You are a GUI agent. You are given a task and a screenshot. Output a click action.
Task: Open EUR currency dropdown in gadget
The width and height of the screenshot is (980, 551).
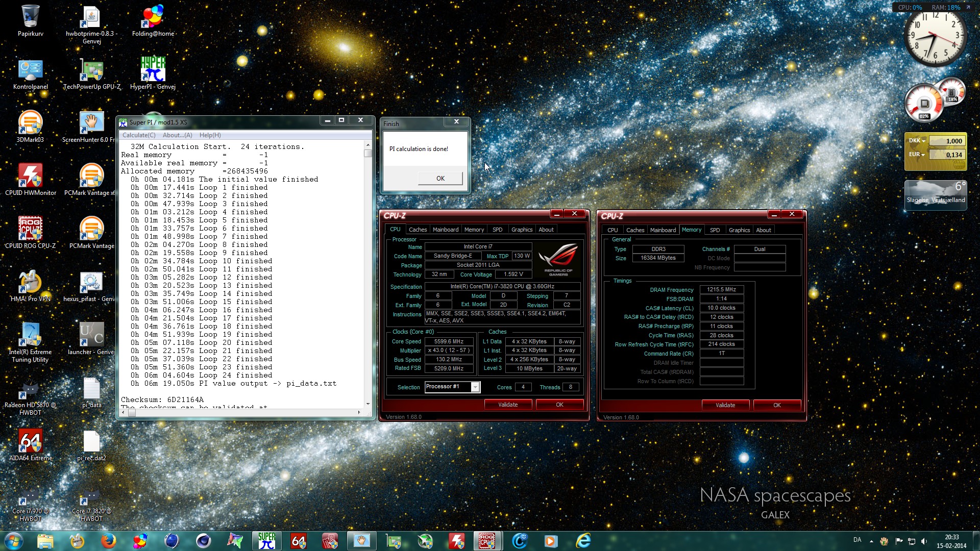917,155
